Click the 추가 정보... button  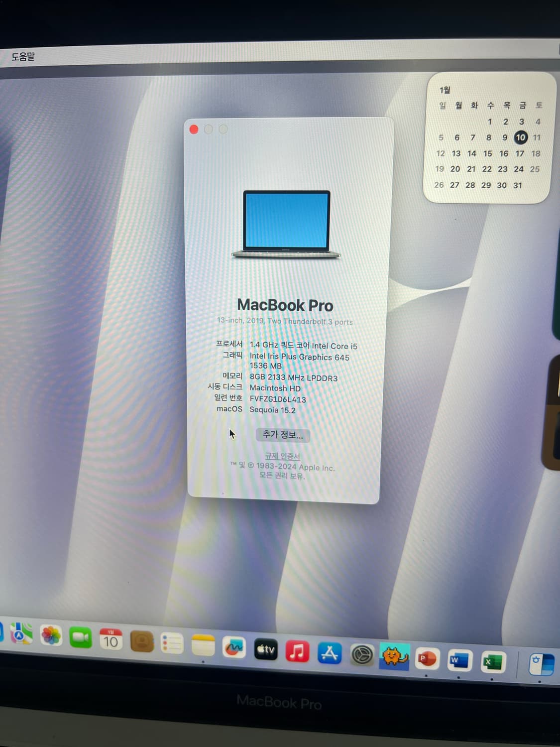point(283,435)
